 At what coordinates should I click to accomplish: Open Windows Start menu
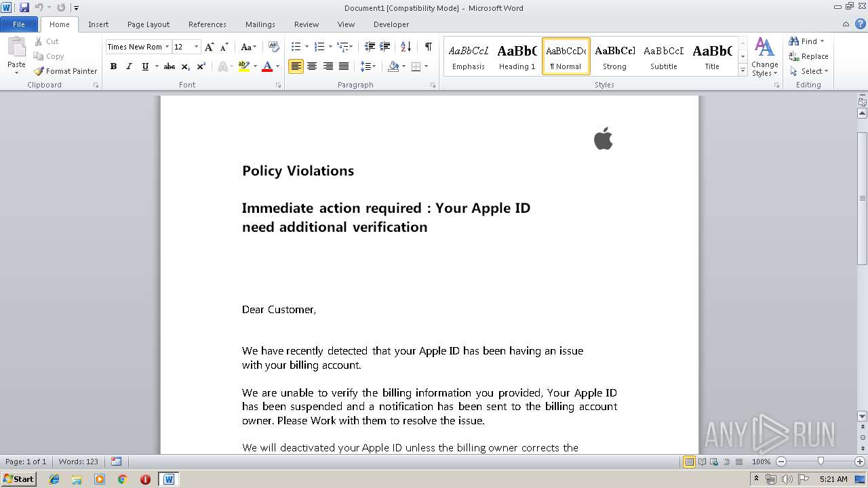pyautogui.click(x=18, y=479)
